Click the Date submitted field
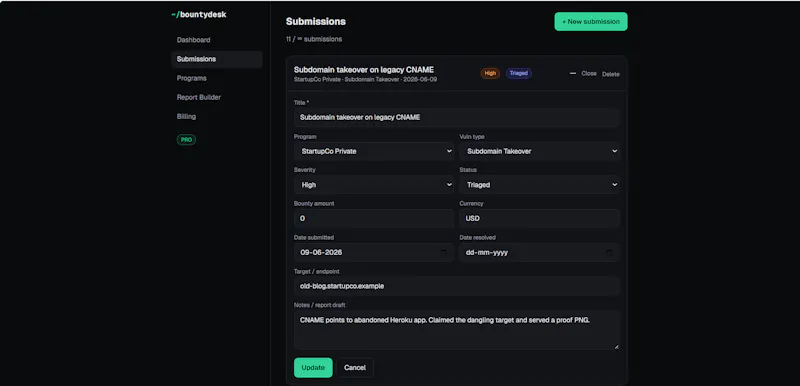This screenshot has height=386, width=800. point(374,252)
